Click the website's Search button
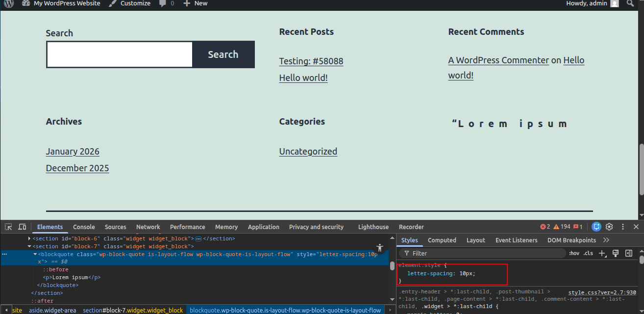Screen dimensions: 644x314 pos(223,54)
